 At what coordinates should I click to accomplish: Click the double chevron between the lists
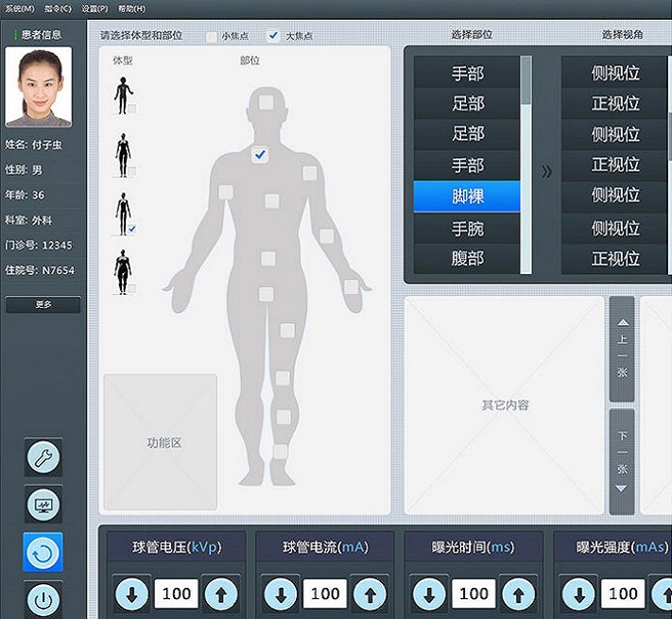pos(546,172)
